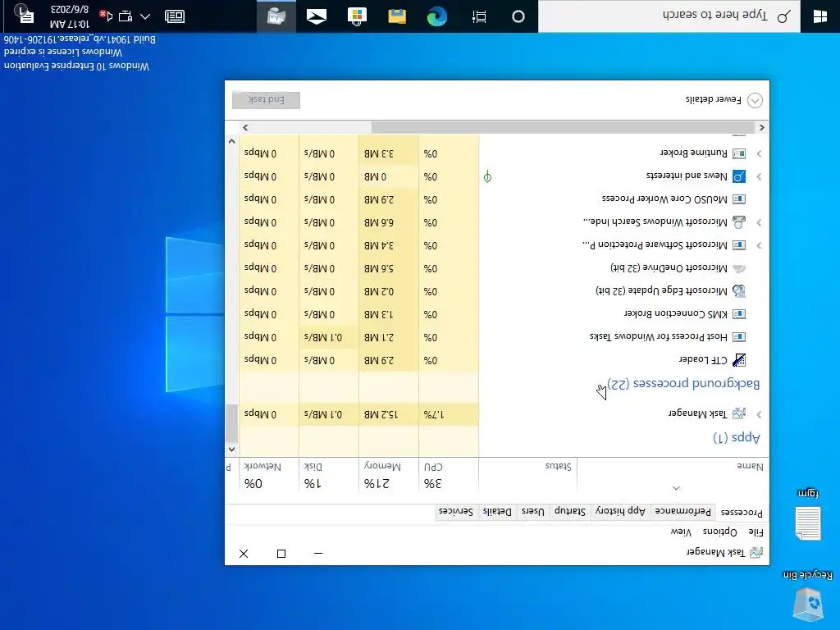Switch to the Services tab
840x630 pixels.
[x=456, y=511]
